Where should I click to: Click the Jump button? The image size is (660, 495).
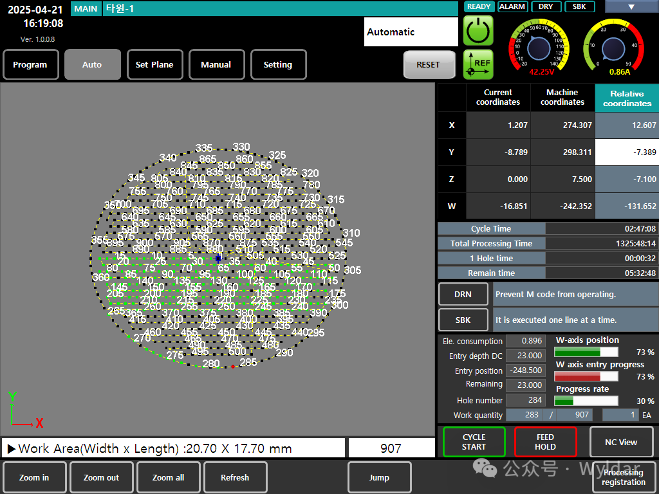(x=379, y=477)
